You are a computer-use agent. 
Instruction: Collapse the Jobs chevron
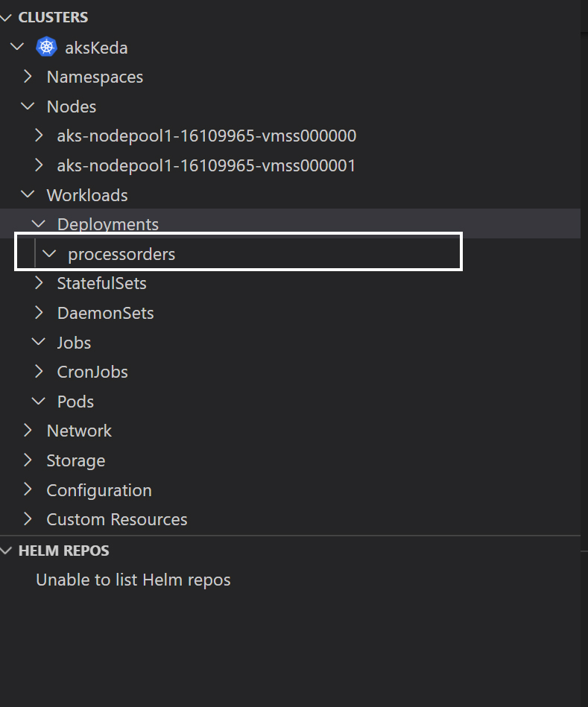tap(39, 342)
